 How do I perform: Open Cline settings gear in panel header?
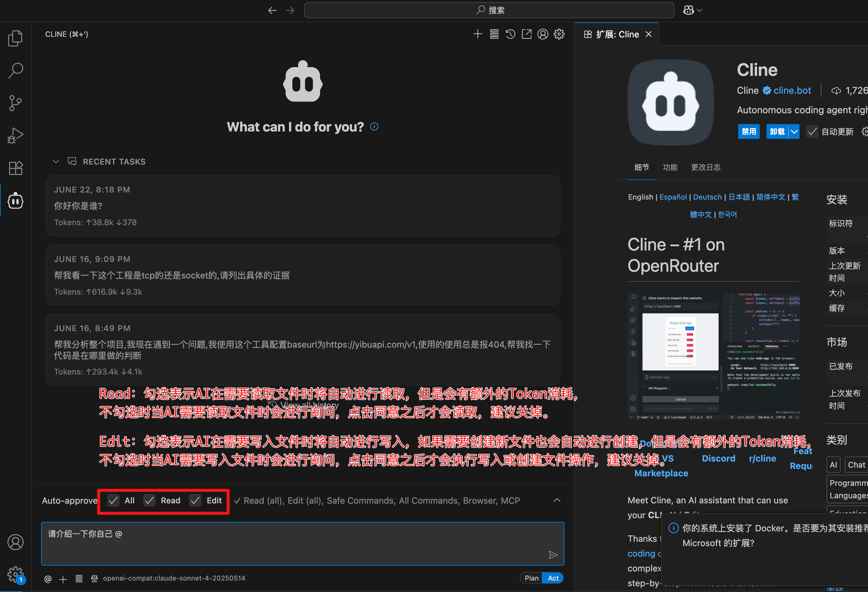pos(559,34)
